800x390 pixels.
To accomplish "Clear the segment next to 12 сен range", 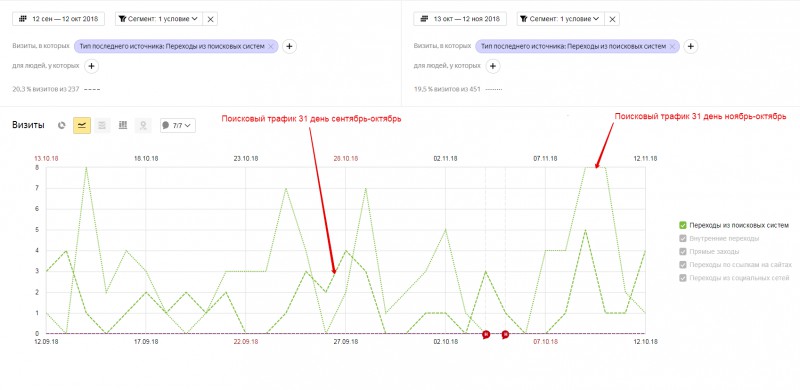I will [210, 19].
